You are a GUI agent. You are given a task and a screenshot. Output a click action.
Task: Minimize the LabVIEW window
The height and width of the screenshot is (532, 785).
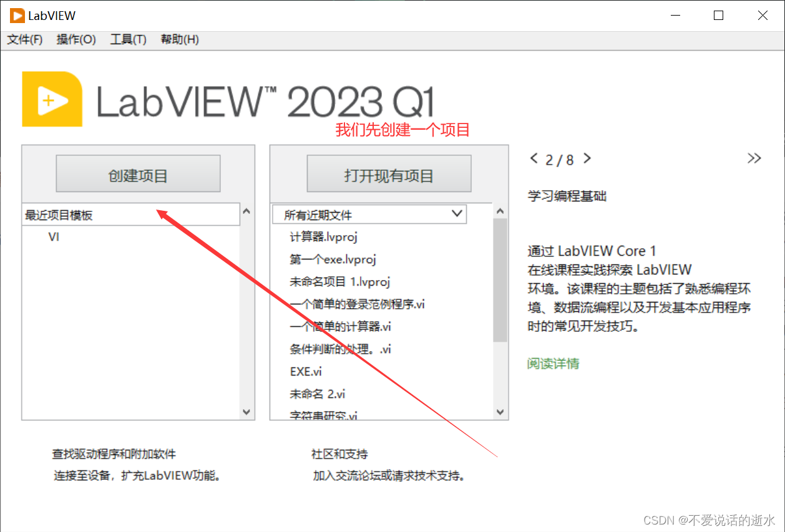click(675, 16)
